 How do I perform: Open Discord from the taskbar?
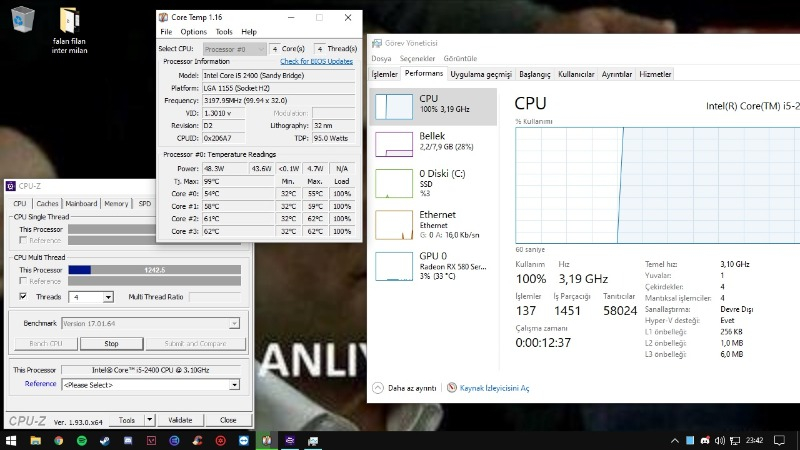128,440
